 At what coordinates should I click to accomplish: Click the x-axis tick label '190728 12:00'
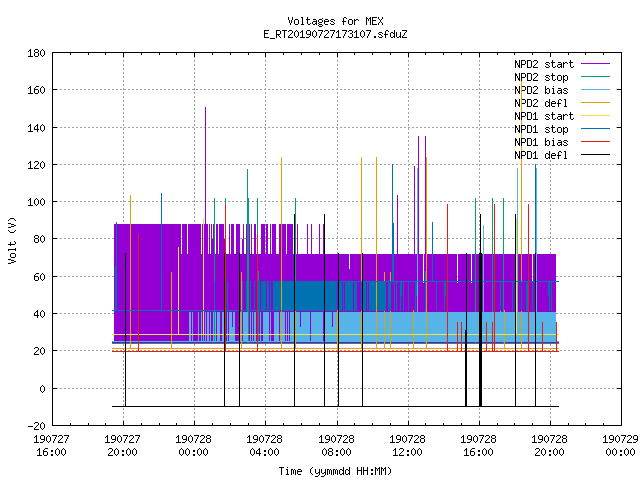pos(407,446)
